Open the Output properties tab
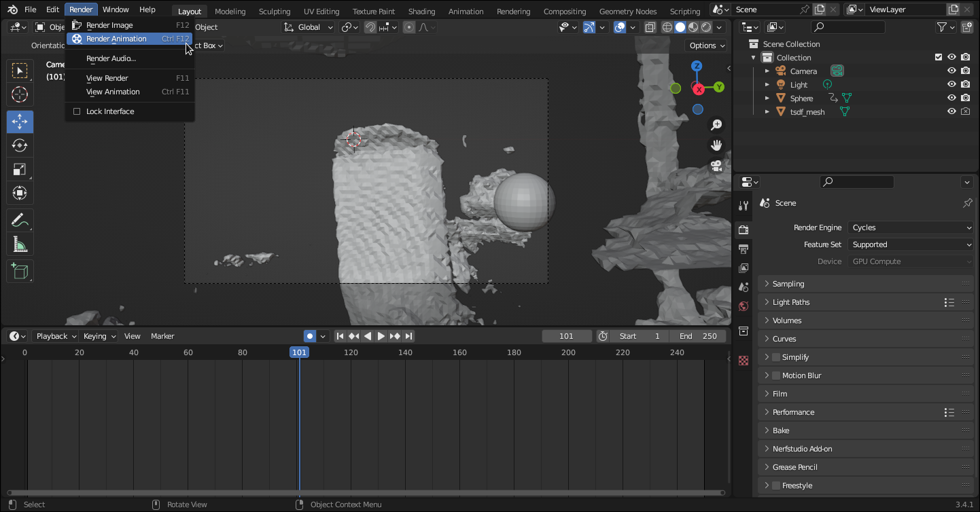 [x=743, y=249]
